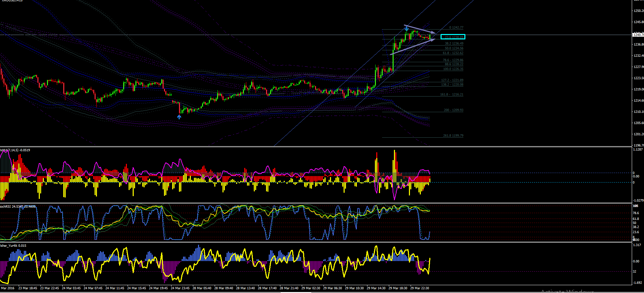Click the 138.2 - 1220.08 Fibonacci label
This screenshot has height=293, width=644.
[452, 85]
